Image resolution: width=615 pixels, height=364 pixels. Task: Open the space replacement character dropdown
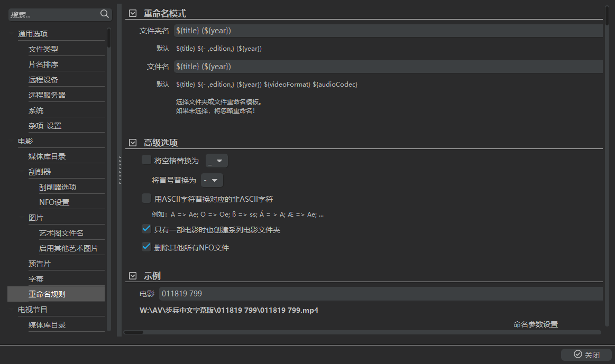[216, 161]
